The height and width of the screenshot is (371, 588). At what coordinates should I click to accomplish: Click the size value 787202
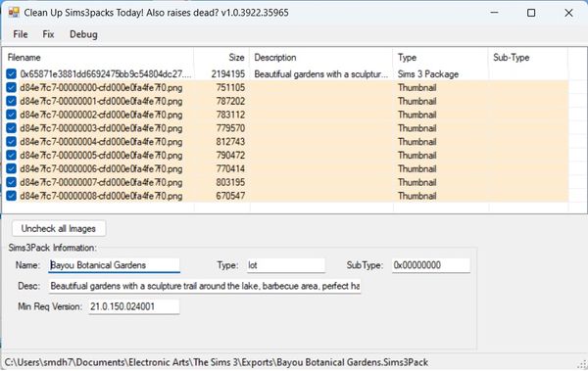[230, 101]
